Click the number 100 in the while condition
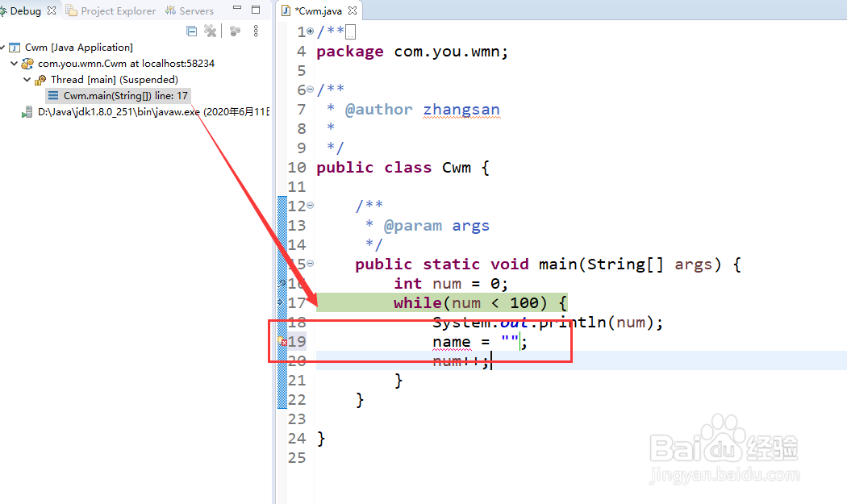This screenshot has width=847, height=504. tap(524, 303)
